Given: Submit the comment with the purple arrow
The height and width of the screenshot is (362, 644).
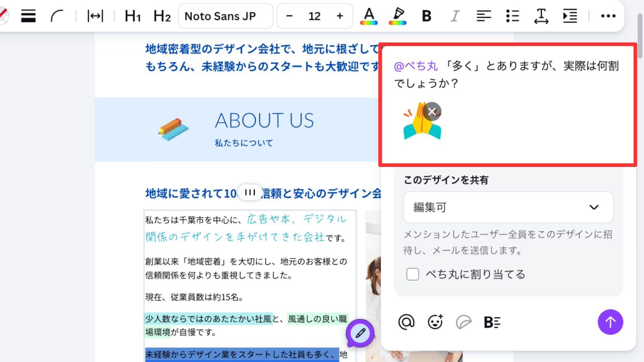Looking at the screenshot, I should coord(610,322).
